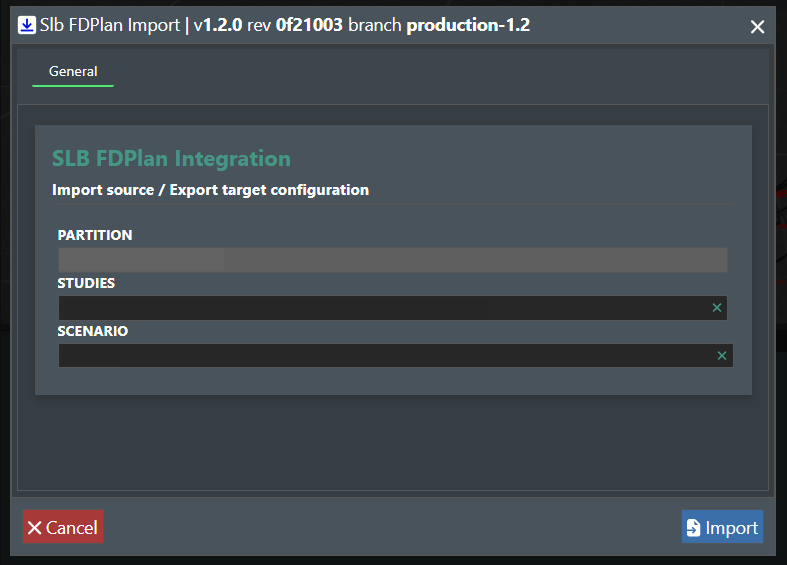Click the Import source / Export target configuration subtitle
This screenshot has width=787, height=565.
210,190
